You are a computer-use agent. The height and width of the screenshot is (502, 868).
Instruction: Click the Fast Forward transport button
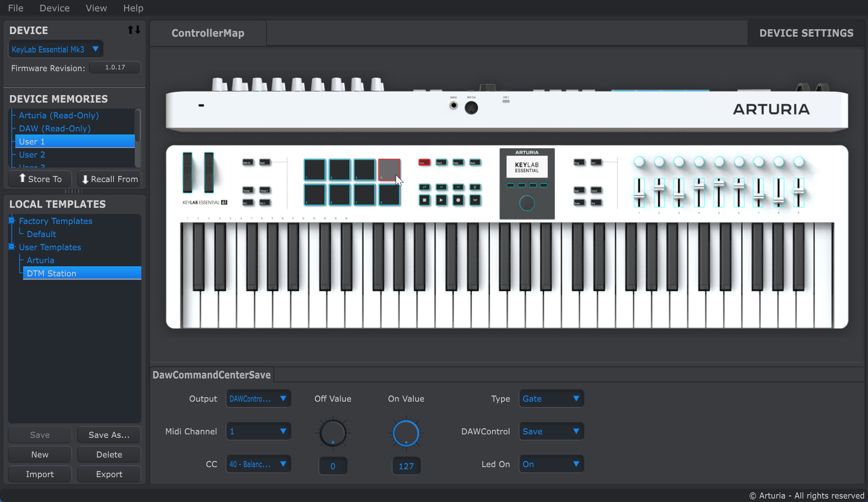(458, 187)
